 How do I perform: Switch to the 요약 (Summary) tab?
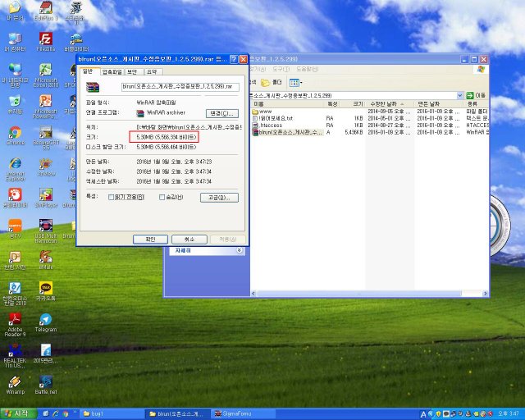[153, 71]
